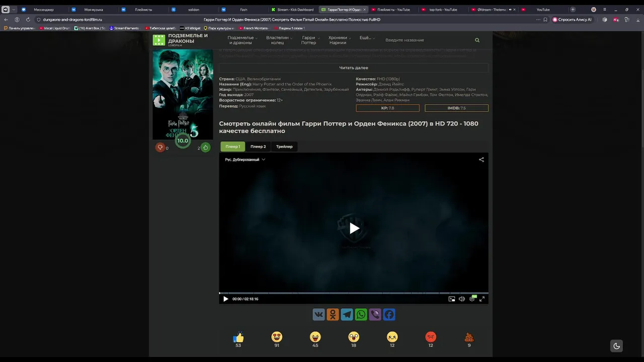React with the heart-eyes emoji (91)
Image resolution: width=644 pixels, height=362 pixels.
[x=277, y=337]
